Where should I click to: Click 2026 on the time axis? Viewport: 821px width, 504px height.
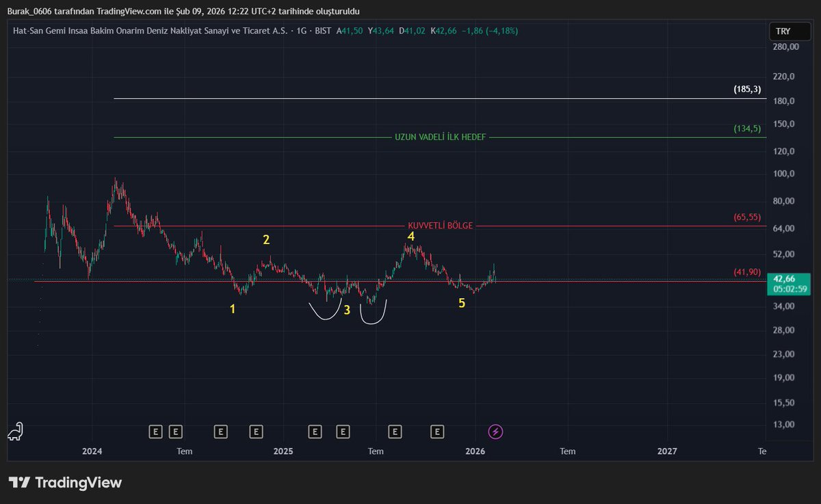click(475, 451)
